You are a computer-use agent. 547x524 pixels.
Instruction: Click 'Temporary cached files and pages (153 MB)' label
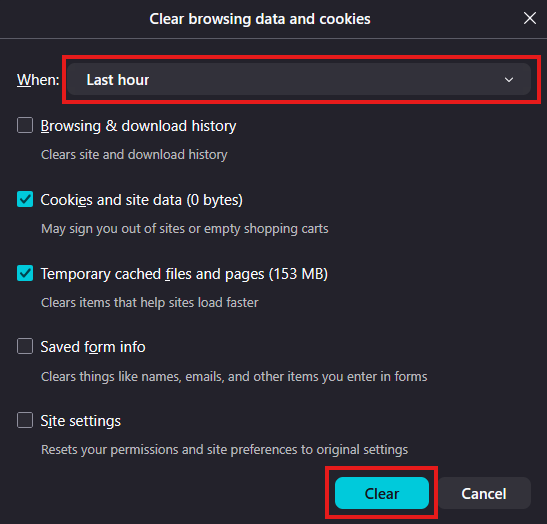click(x=184, y=274)
